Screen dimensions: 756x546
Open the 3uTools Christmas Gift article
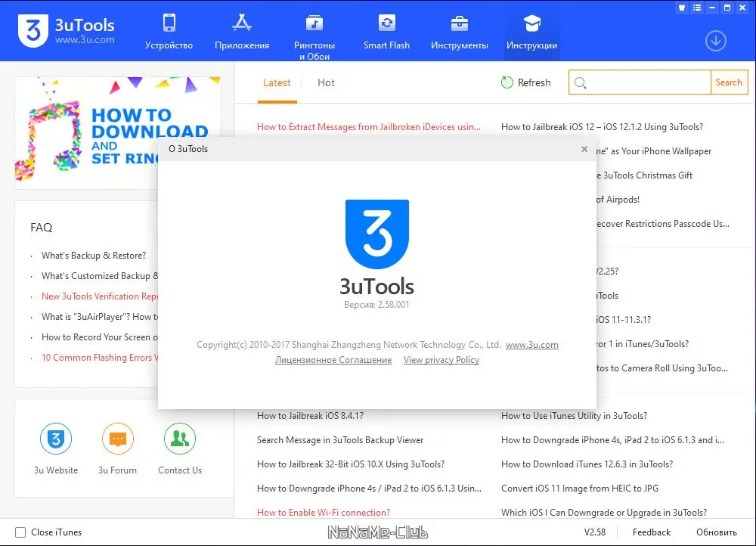pyautogui.click(x=645, y=175)
